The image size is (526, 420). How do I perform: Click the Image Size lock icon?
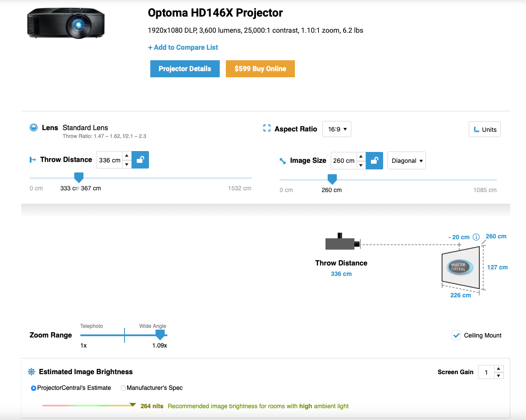pyautogui.click(x=374, y=161)
